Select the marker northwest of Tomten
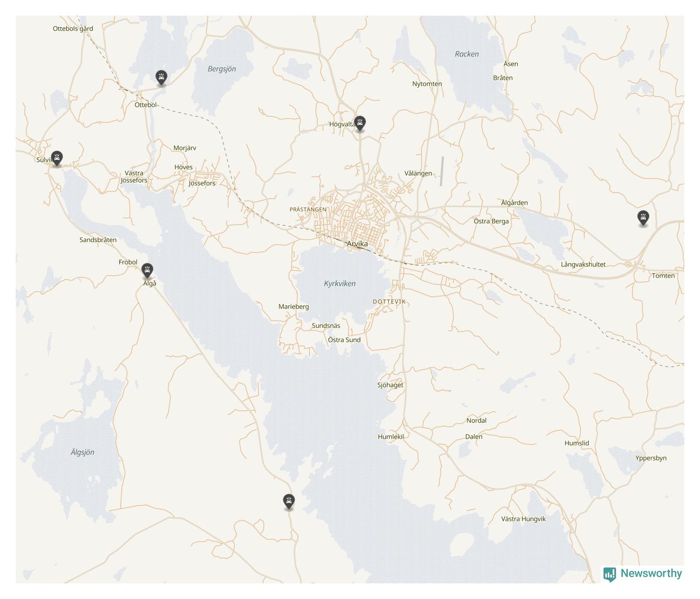 643,217
